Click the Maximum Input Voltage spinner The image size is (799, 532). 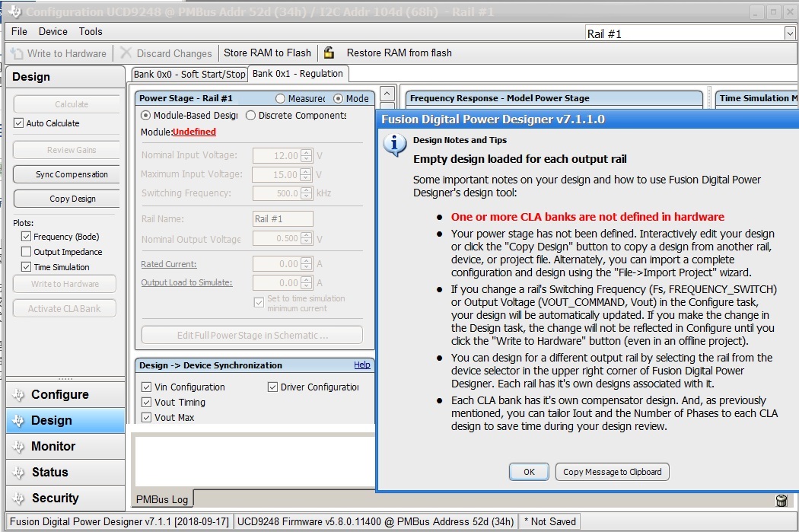(306, 174)
